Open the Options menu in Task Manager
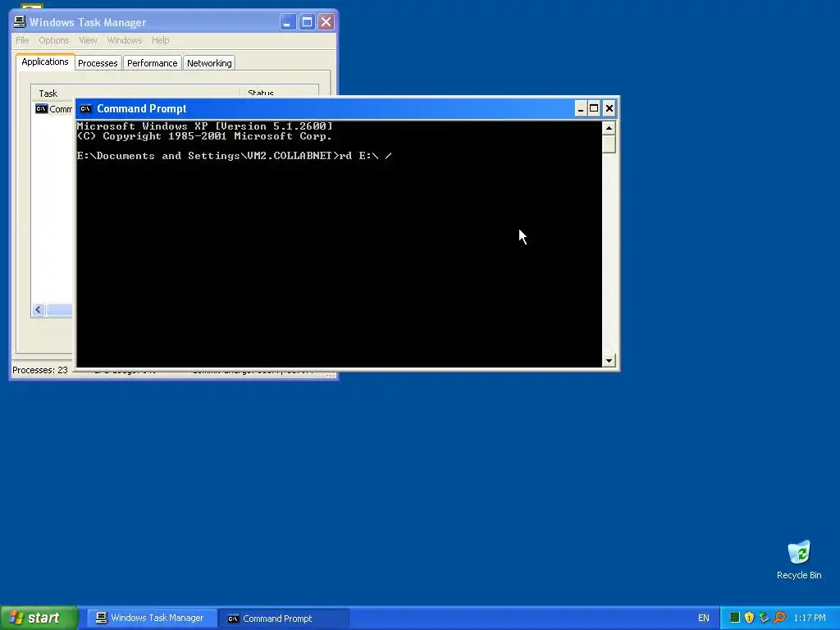This screenshot has width=840, height=630. tap(53, 40)
